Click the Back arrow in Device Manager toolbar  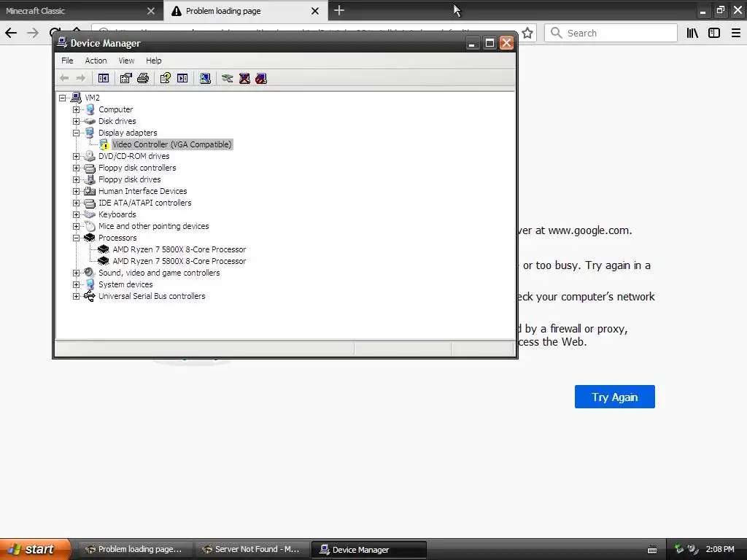(64, 78)
